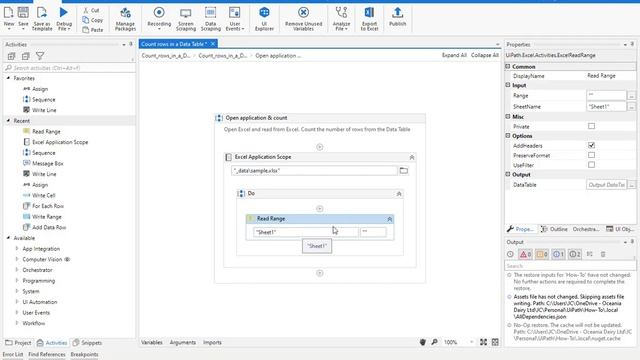The height and width of the screenshot is (360, 640).
Task: Click Cut in the ribbon
Action: coord(91,10)
